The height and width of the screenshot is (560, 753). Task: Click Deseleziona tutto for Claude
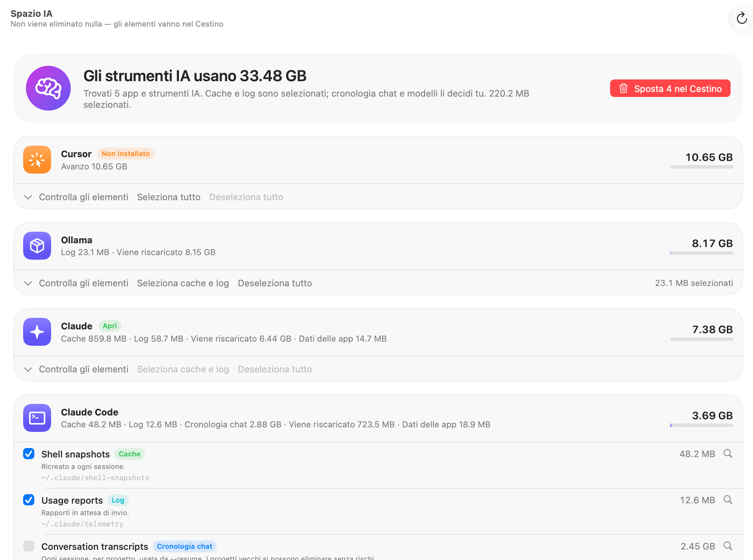275,369
